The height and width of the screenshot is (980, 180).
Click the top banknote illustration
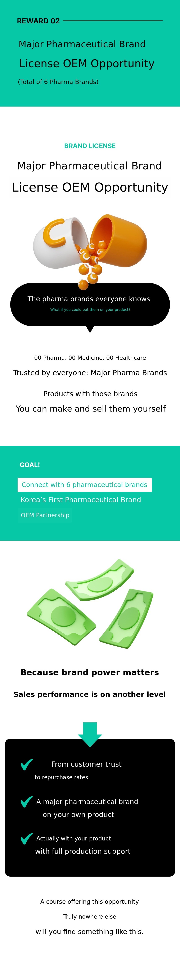click(x=100, y=580)
